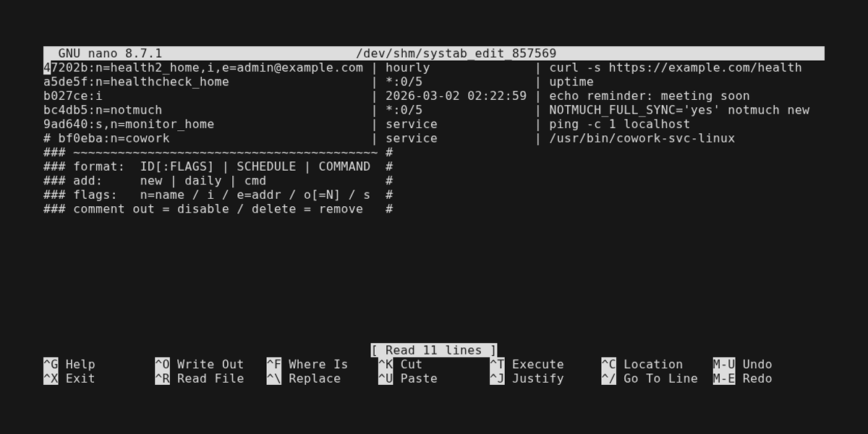Click the ^J Justify command

tap(527, 378)
